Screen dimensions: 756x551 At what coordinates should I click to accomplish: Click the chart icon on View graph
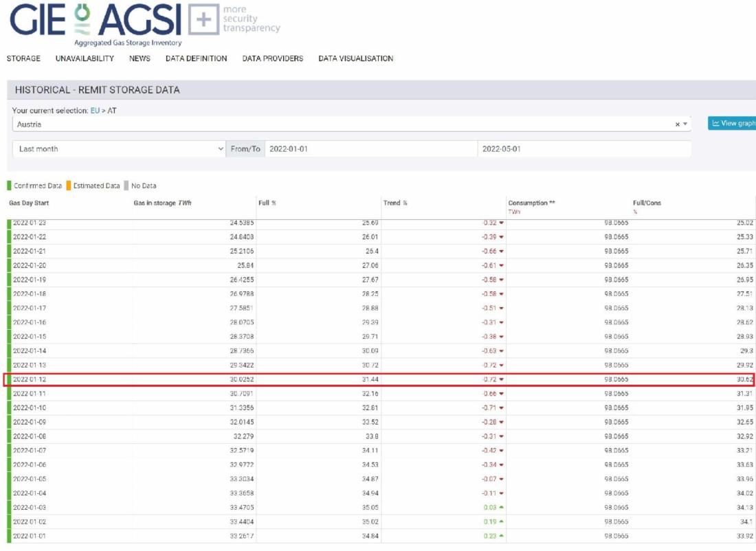(716, 124)
